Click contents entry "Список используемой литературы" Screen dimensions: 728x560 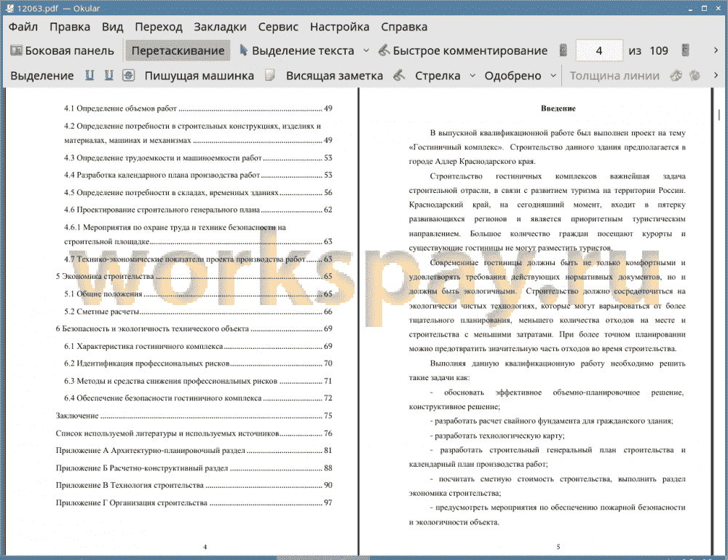(x=194, y=433)
